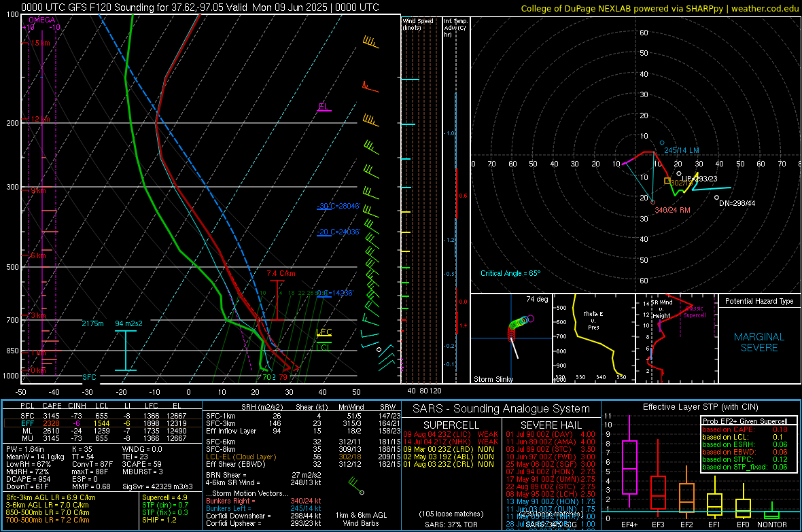Click the (105 loose matches) text
This screenshot has width=802, height=532.
pos(451,514)
